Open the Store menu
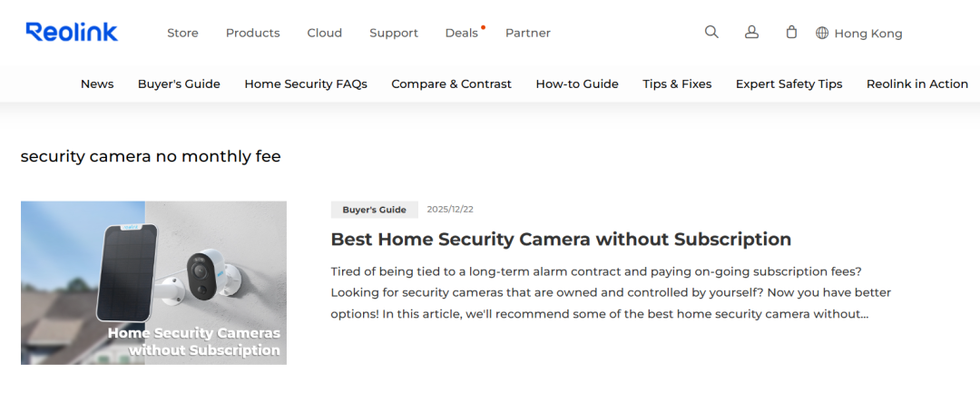980x393 pixels. tap(182, 33)
